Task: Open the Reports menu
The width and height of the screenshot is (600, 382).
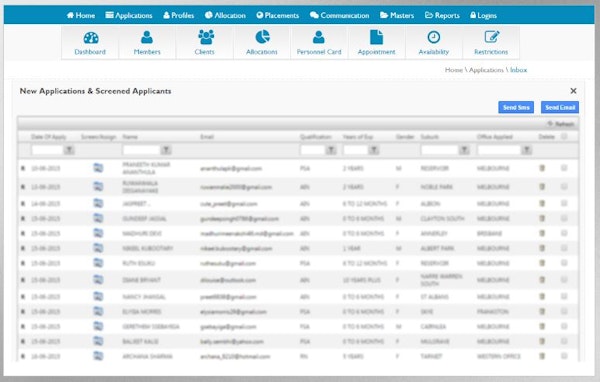Action: tap(442, 15)
